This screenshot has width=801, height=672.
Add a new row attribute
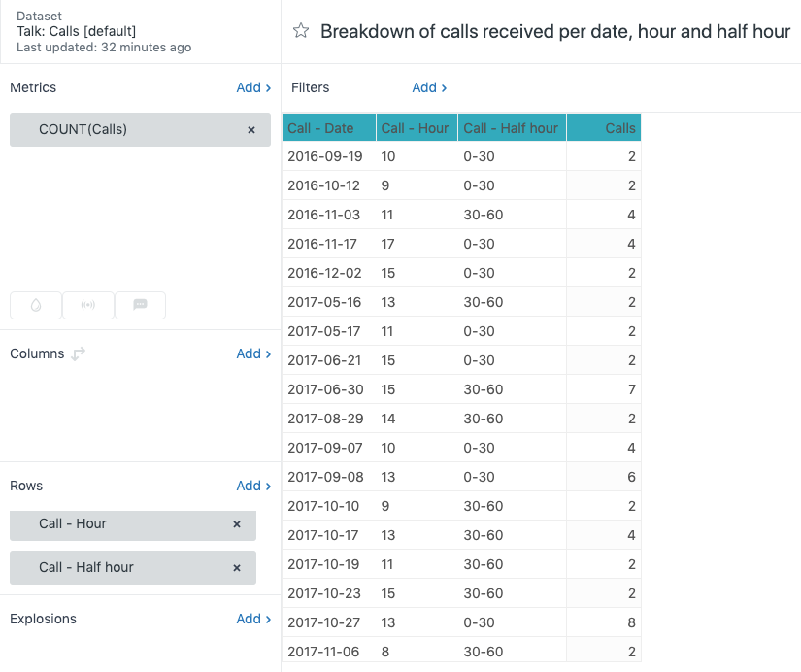pyautogui.click(x=253, y=486)
